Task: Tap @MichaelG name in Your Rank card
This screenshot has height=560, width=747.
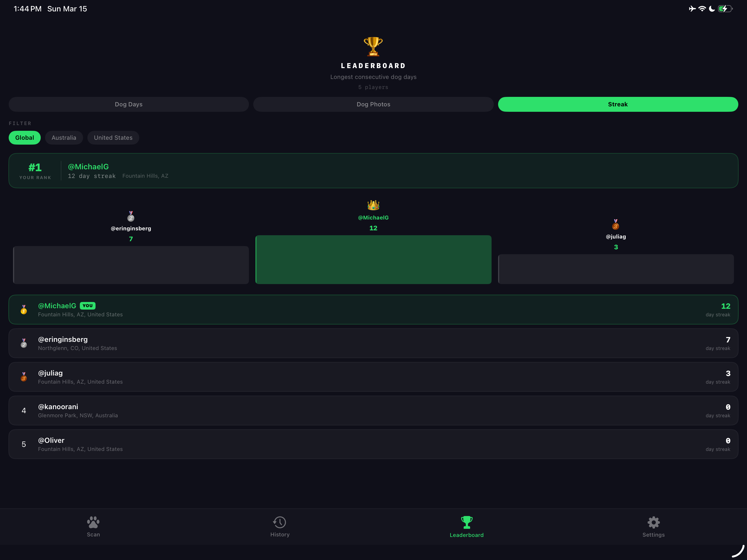Action: tap(88, 167)
